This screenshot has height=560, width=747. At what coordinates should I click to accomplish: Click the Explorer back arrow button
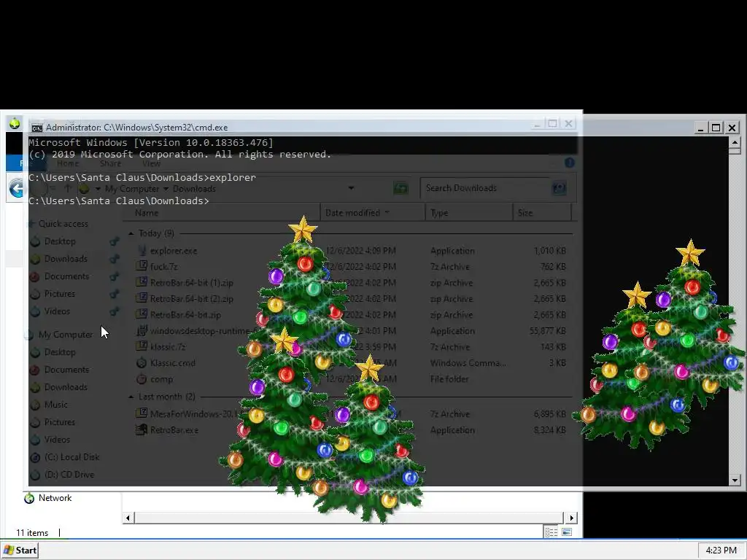(x=16, y=189)
